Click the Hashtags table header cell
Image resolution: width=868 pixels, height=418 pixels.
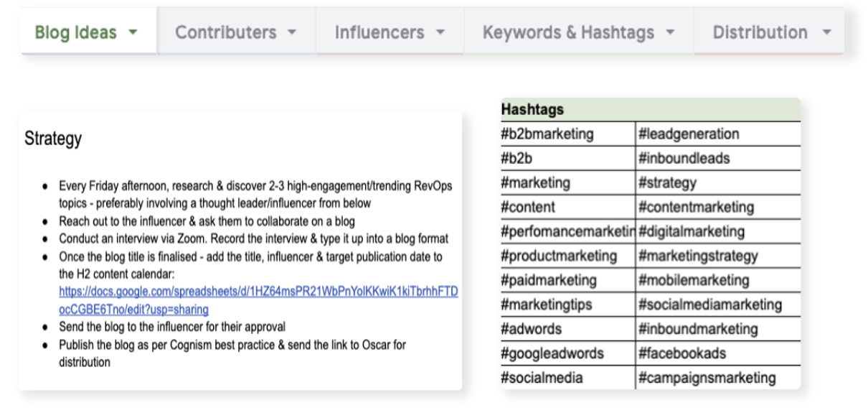point(532,110)
